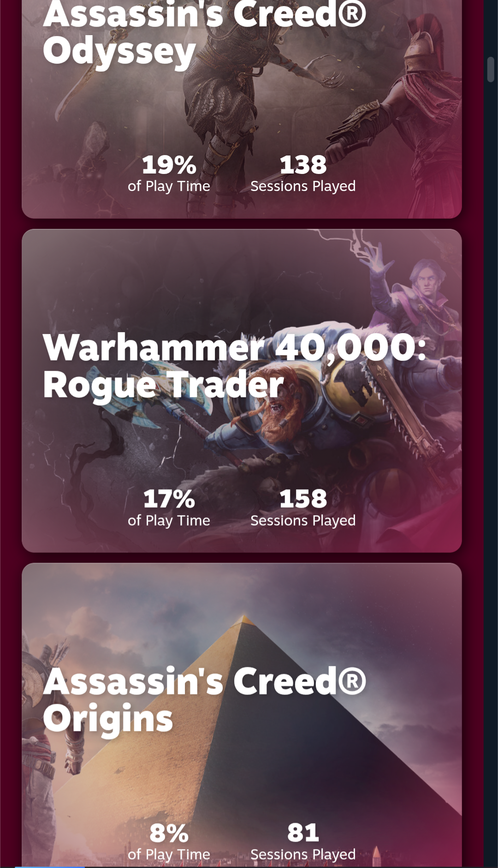Click the Assassin's Creed Origins title text
The width and height of the screenshot is (498, 868).
coord(204,700)
